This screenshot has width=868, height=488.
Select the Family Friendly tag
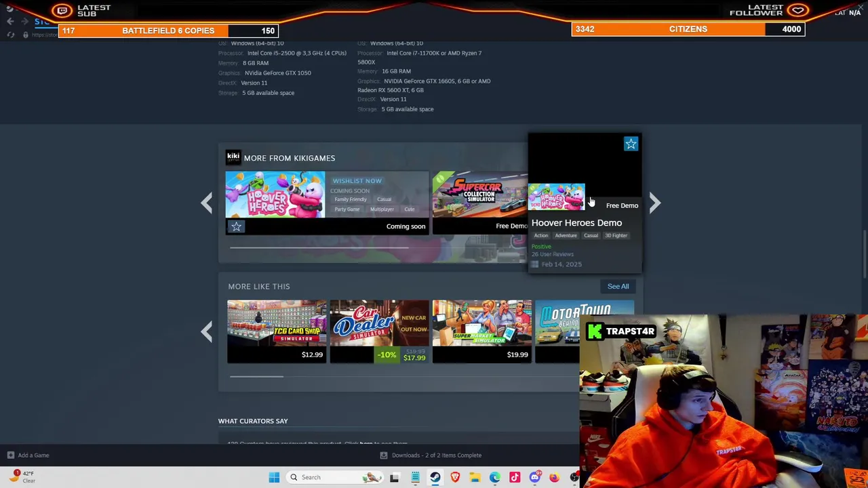click(x=350, y=199)
